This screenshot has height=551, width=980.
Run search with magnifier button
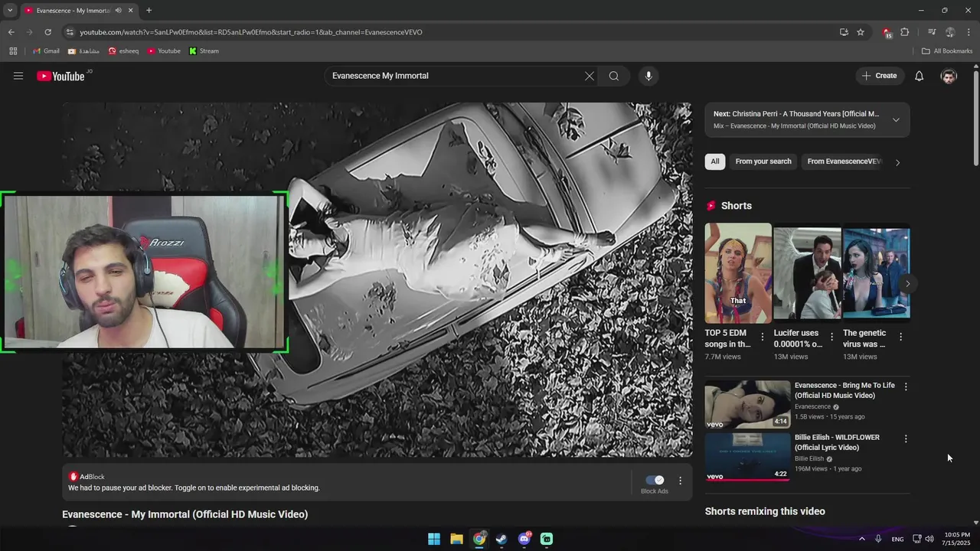tap(614, 76)
